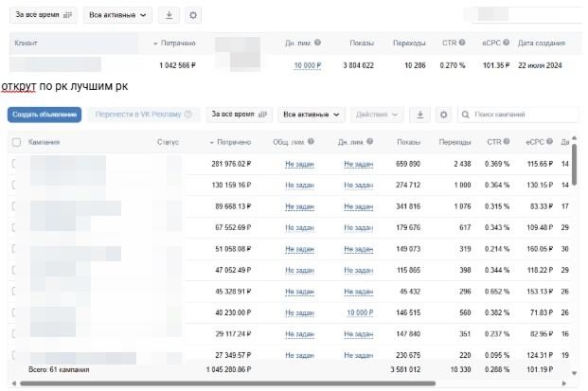
Task: Click CTR value 0.652 %
Action: [497, 292]
